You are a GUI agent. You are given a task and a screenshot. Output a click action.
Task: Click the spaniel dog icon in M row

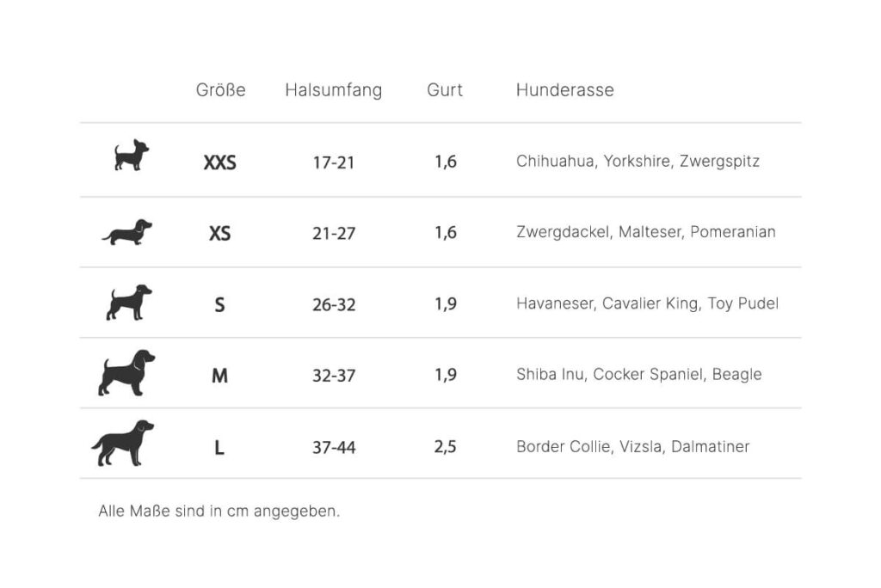click(126, 373)
